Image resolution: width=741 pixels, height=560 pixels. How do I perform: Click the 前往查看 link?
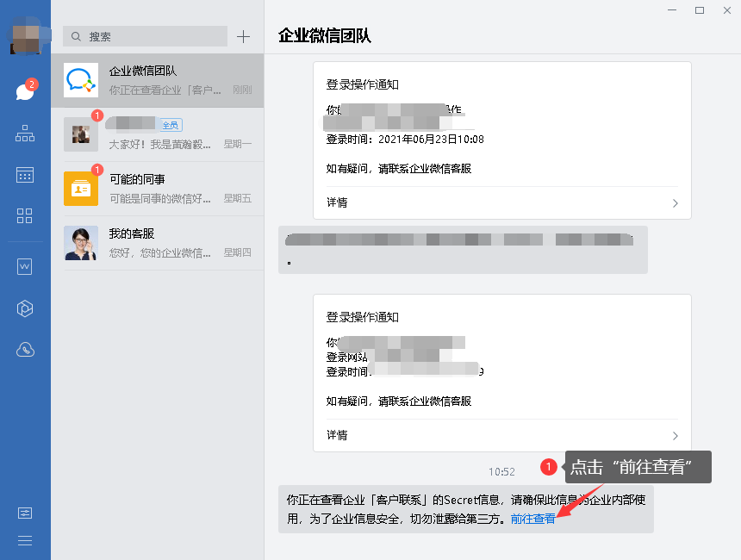click(533, 519)
